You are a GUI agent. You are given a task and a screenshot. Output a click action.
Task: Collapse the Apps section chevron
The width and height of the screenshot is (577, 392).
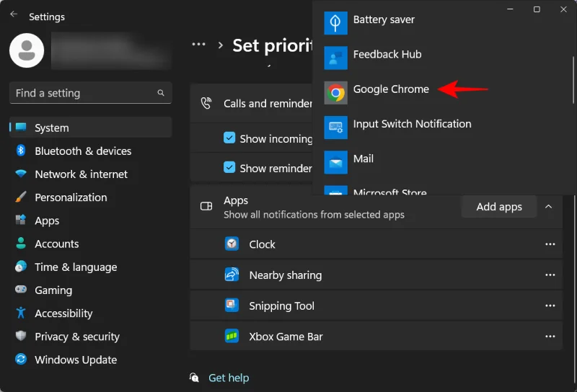(548, 207)
